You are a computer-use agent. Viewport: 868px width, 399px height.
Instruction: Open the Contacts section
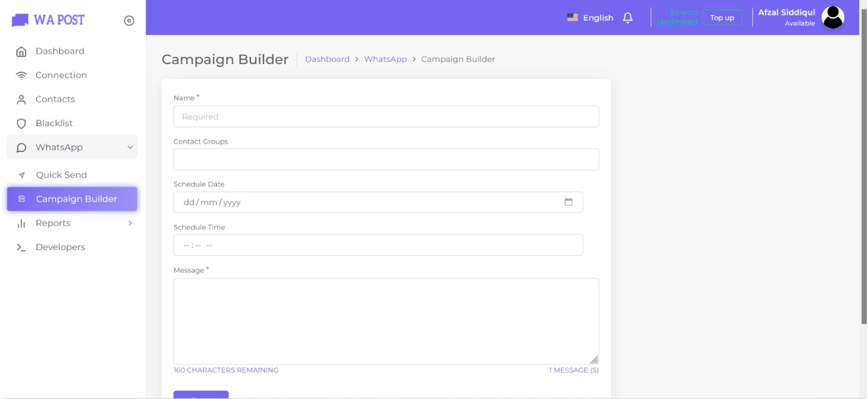[x=54, y=99]
